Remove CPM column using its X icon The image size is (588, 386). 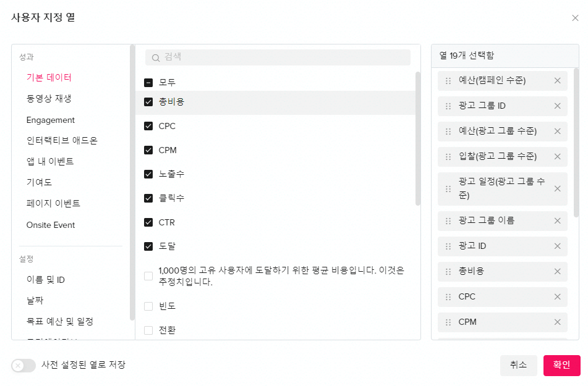click(x=557, y=322)
